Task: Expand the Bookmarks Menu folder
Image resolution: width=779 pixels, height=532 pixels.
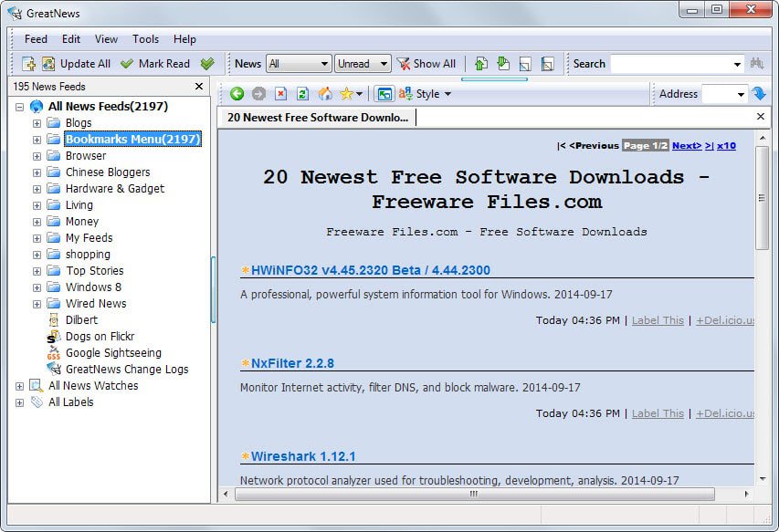Action: pos(37,140)
